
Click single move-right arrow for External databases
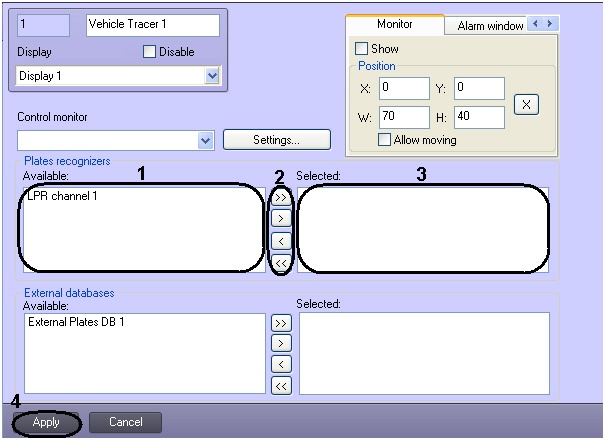281,343
